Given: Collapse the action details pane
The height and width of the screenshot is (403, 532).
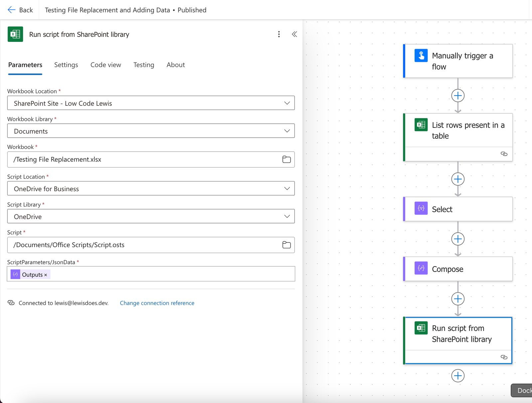Looking at the screenshot, I should (x=294, y=34).
